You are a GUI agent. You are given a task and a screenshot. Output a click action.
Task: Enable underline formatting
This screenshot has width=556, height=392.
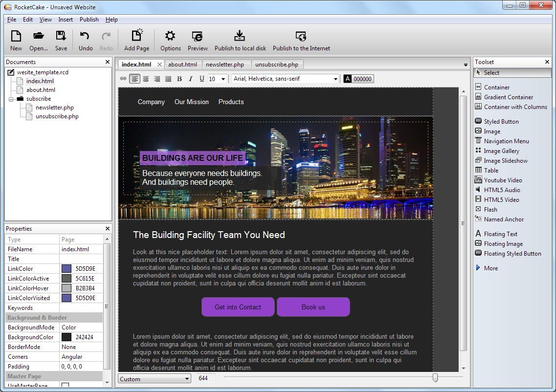202,78
